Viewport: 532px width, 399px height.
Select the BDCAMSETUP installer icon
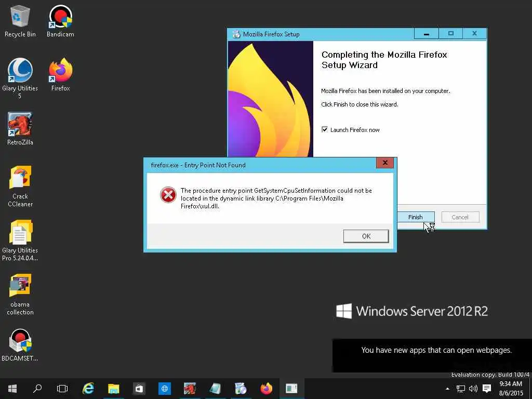[20, 345]
